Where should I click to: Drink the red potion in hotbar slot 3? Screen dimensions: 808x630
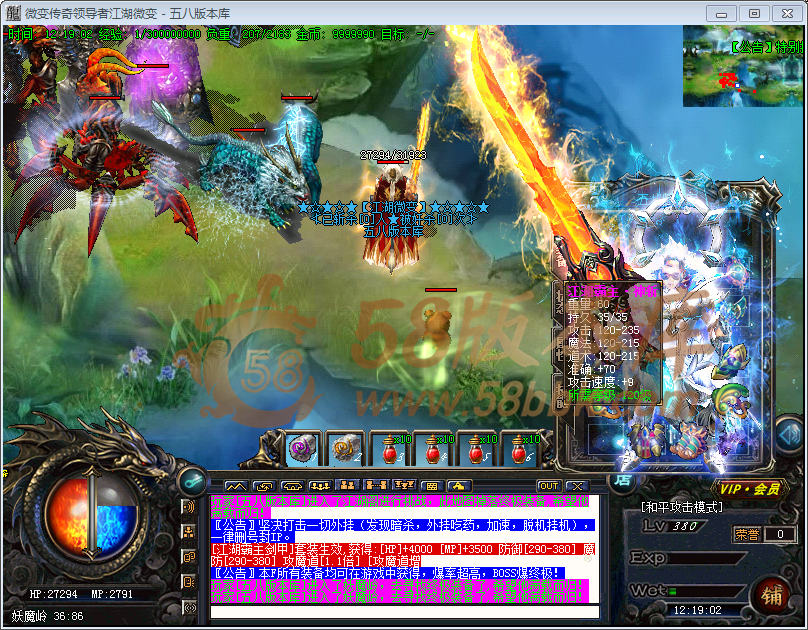pos(391,449)
